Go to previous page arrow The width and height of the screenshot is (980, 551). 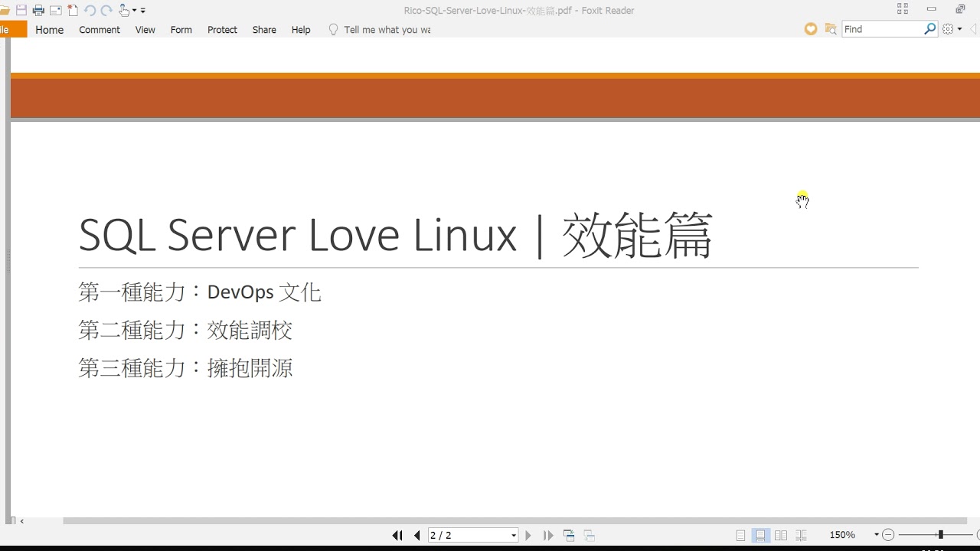(416, 536)
